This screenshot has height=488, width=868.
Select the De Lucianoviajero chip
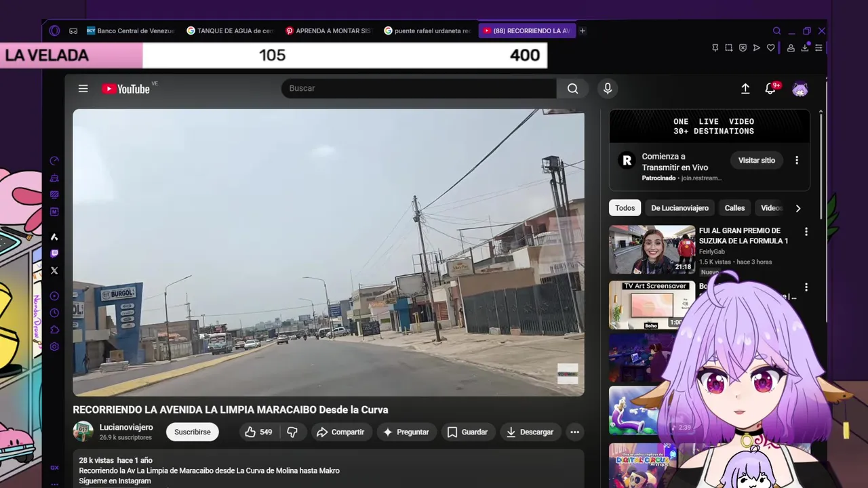(679, 208)
